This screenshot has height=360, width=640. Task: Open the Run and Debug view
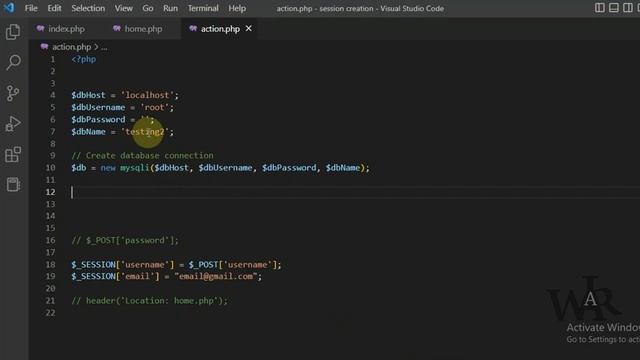13,124
